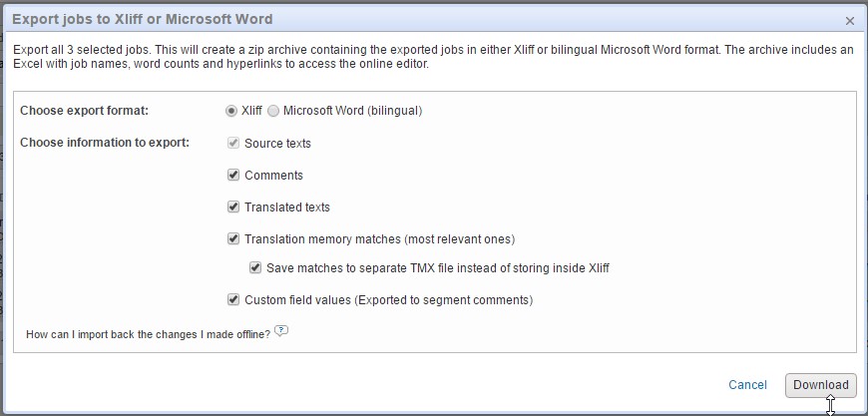This screenshot has width=868, height=416.
Task: Click the Cancel link
Action: pyautogui.click(x=747, y=385)
